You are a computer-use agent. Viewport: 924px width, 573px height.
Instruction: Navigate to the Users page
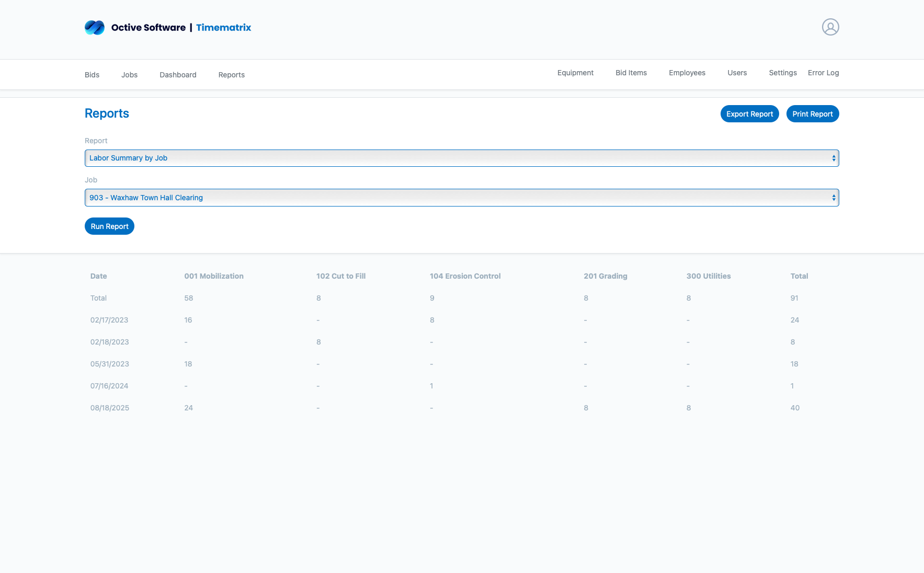(x=737, y=73)
